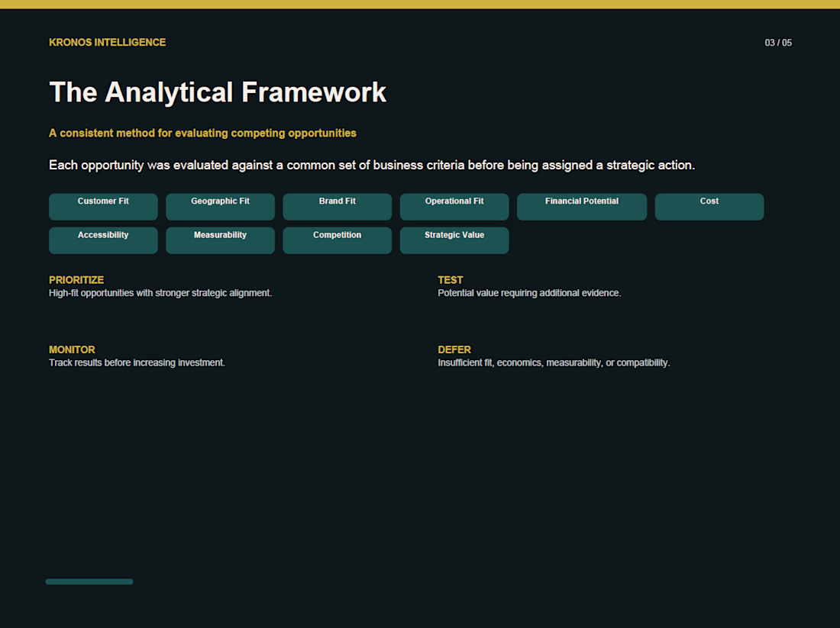Click the Competition pill
840x628 pixels.
pyautogui.click(x=338, y=240)
